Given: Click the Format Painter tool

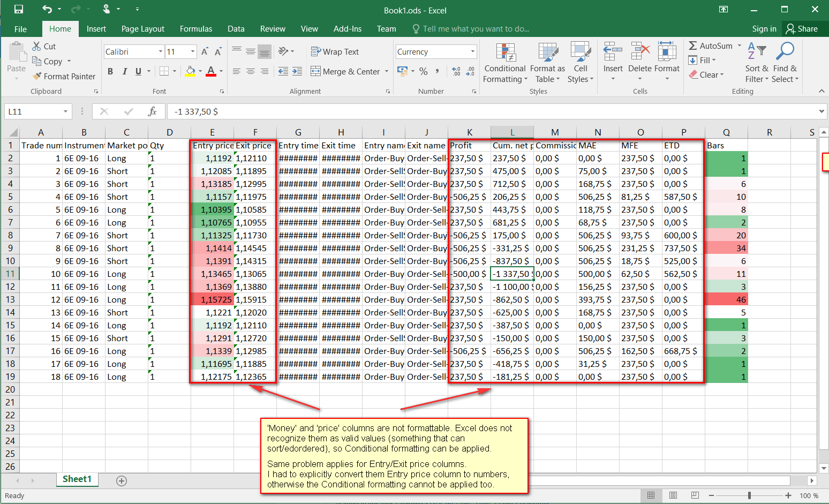Looking at the screenshot, I should [64, 77].
